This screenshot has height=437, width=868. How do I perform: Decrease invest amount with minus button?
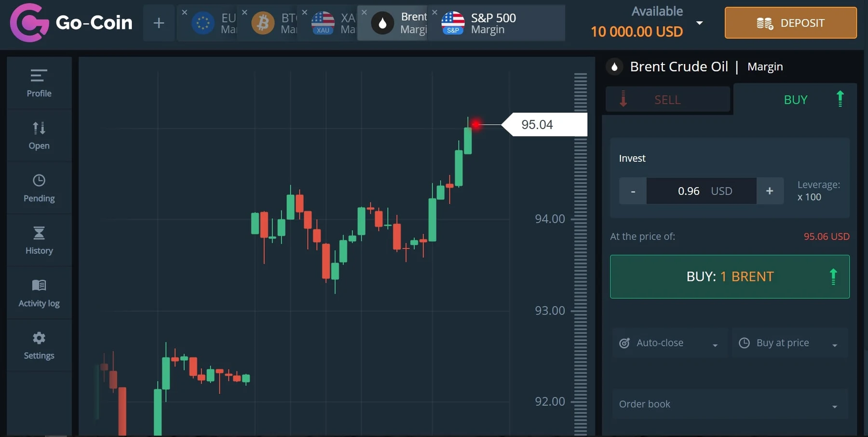[633, 191]
